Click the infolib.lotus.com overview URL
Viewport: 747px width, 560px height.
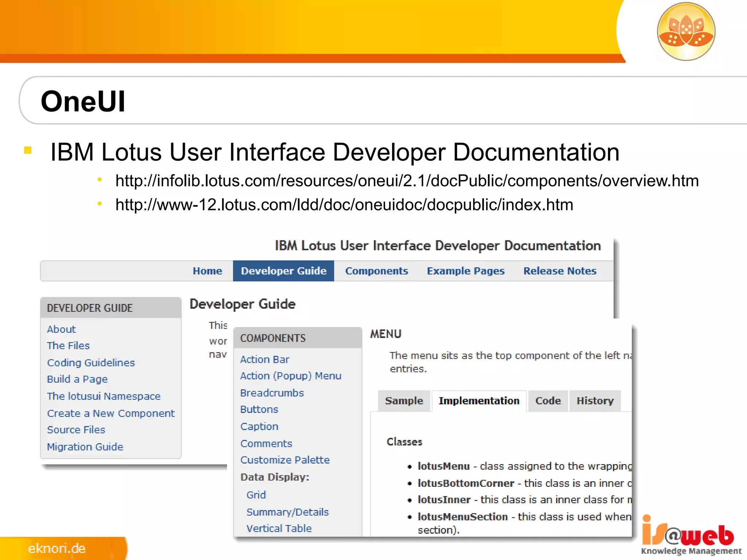(x=407, y=181)
